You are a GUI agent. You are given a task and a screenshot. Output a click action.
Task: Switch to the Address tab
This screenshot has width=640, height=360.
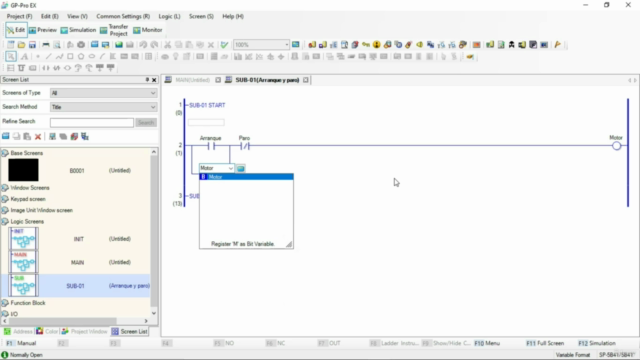coord(18,331)
